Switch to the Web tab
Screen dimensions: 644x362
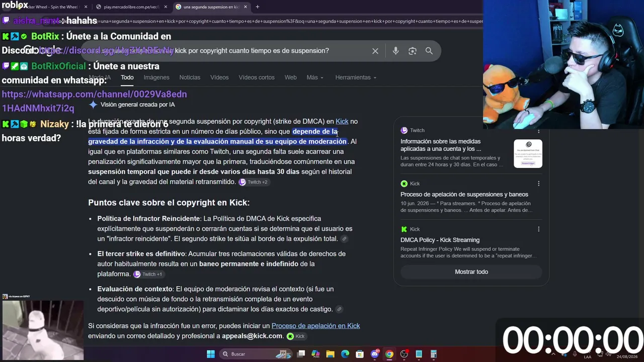point(291,77)
